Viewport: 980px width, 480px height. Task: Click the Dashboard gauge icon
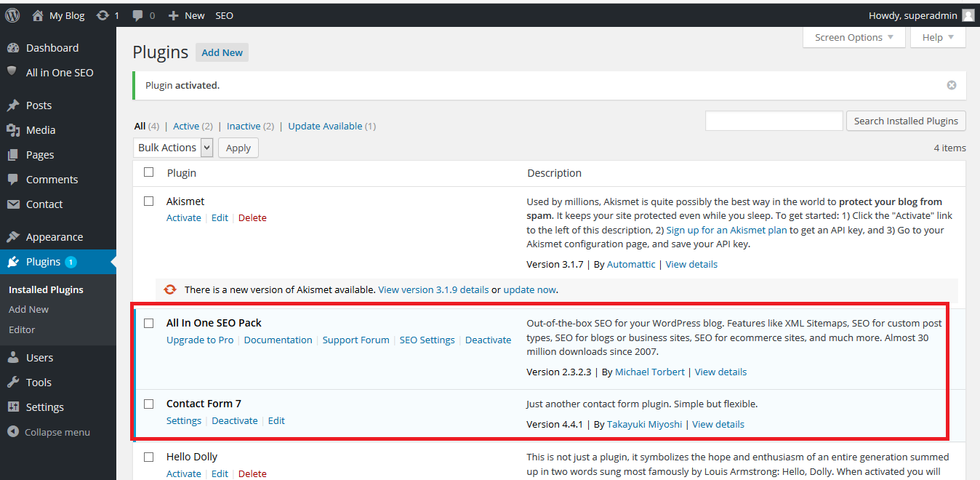coord(13,48)
